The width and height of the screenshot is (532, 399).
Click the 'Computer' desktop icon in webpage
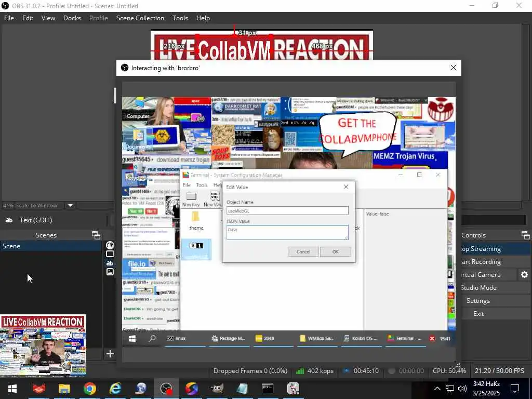tap(138, 109)
